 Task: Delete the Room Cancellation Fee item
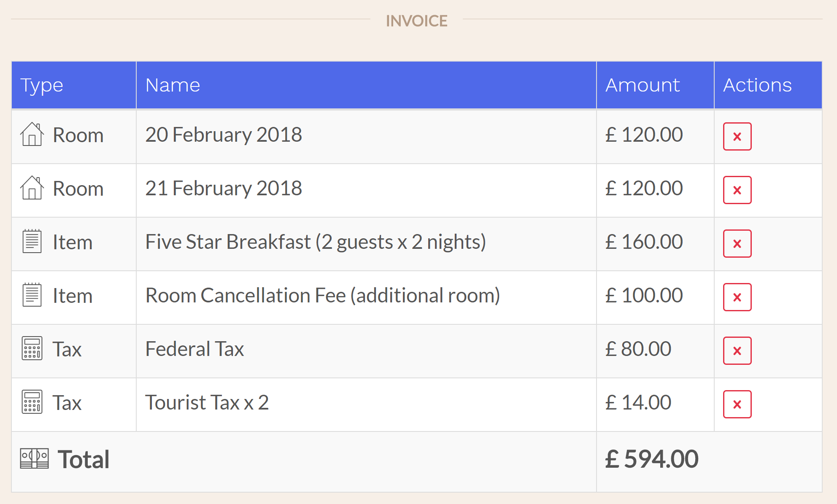737,297
